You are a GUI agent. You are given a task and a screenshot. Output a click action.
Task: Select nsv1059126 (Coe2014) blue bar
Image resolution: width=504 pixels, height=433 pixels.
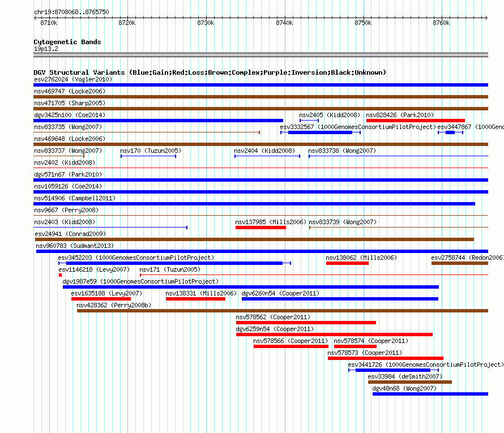click(260, 192)
